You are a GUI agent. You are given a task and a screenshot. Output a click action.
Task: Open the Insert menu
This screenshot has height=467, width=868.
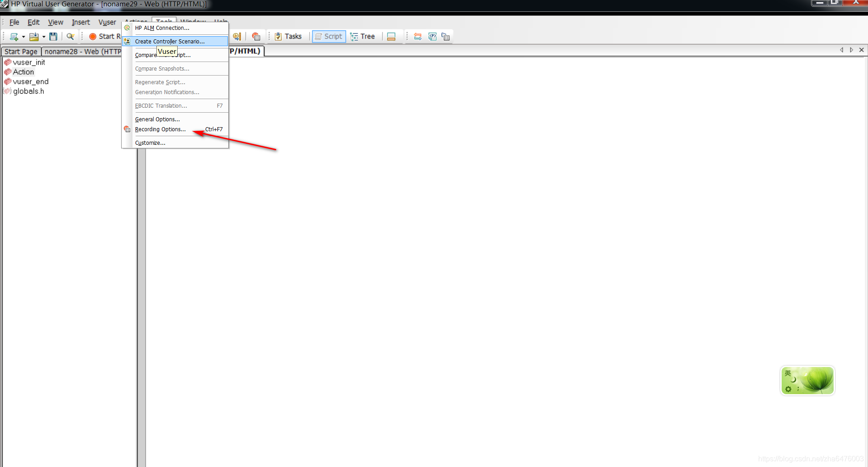click(x=81, y=22)
